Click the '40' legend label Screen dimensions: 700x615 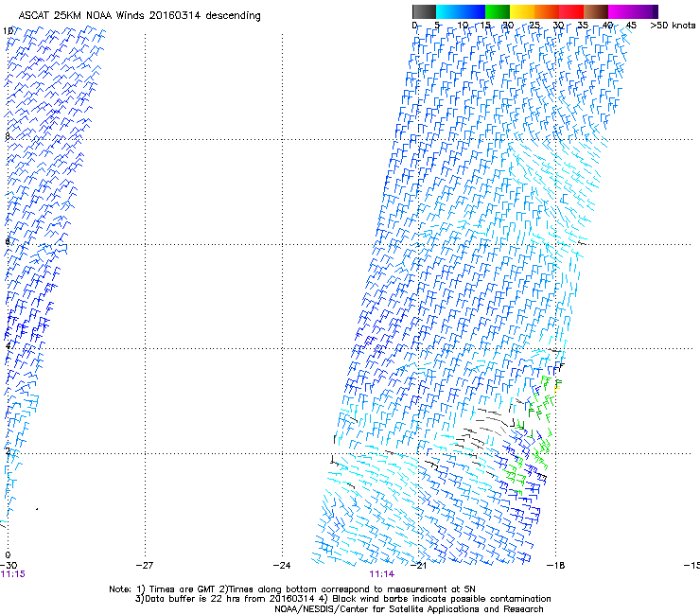pos(607,25)
